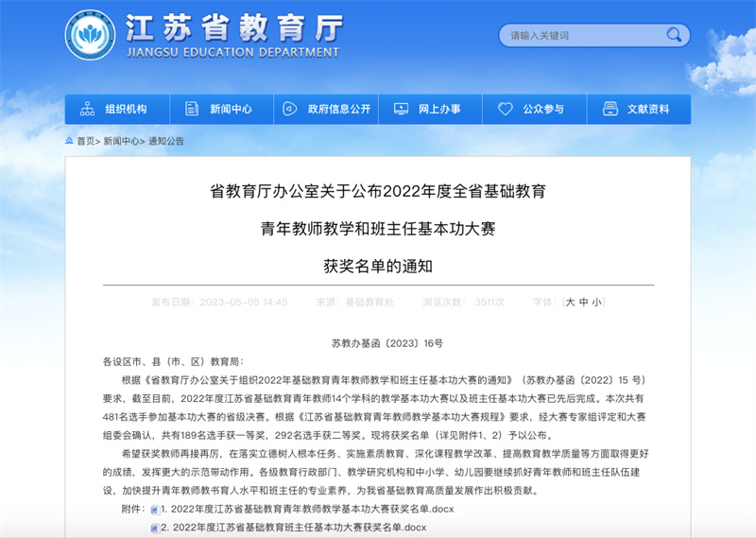The height and width of the screenshot is (538, 756).
Task: Click the magnifier search icon
Action: coord(674,35)
